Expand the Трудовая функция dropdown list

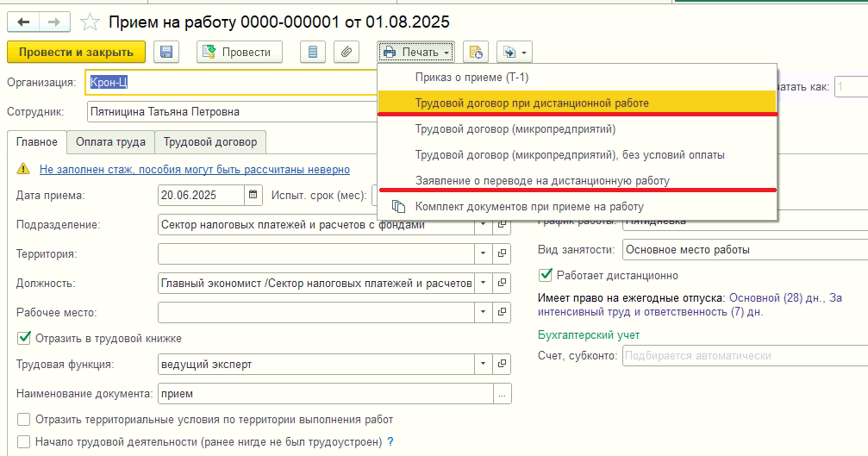tap(484, 364)
